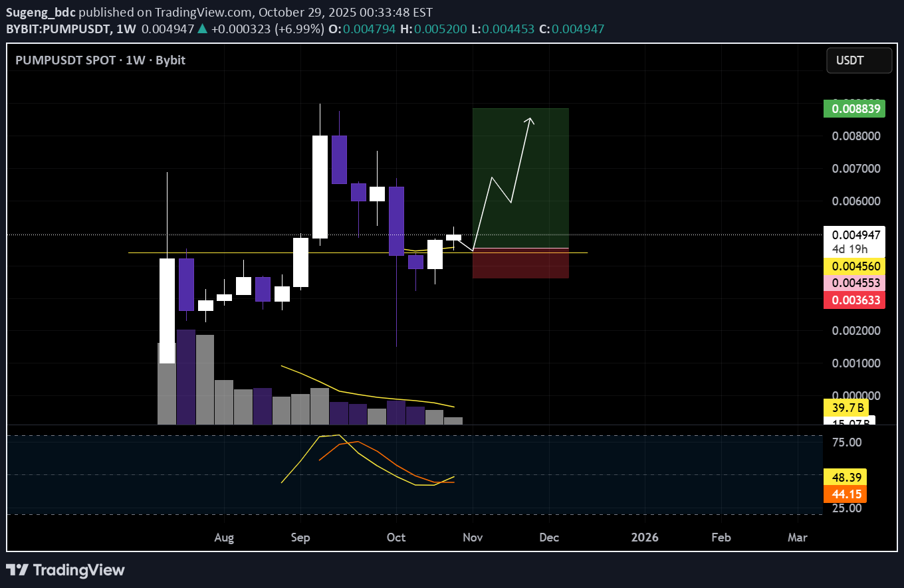The width and height of the screenshot is (904, 588).
Task: Click the Nov label on time axis
Action: 473,538
